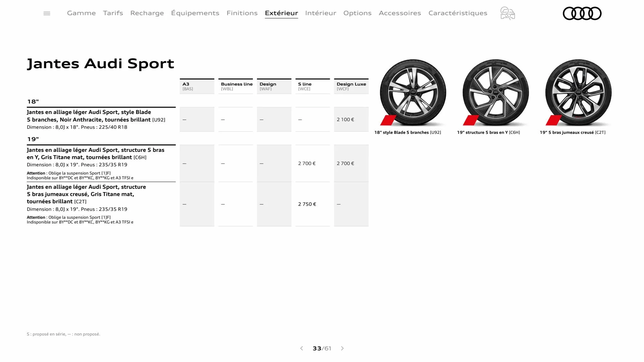Click the dimension text 225/40 R18
This screenshot has height=362, width=644.
[x=77, y=127]
